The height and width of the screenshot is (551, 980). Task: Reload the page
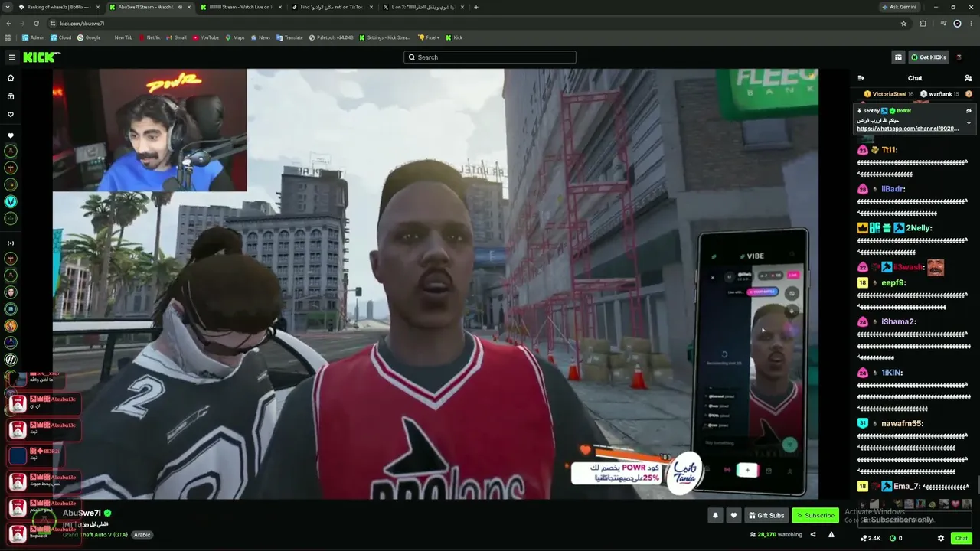36,24
